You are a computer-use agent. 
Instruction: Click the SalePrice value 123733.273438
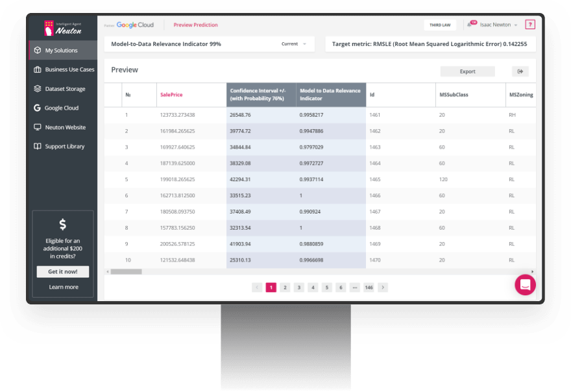(177, 115)
